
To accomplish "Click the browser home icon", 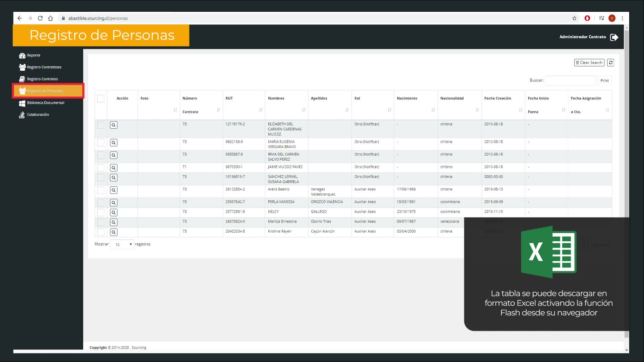I will (50, 18).
